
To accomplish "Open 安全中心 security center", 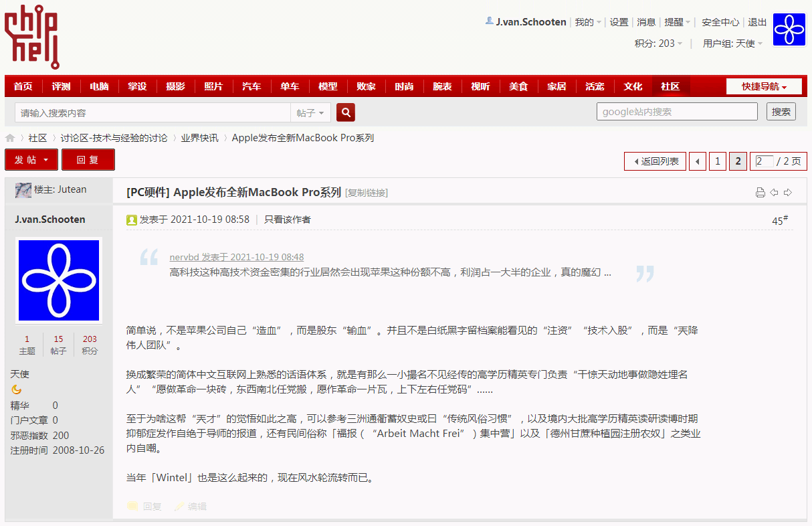I will point(720,22).
